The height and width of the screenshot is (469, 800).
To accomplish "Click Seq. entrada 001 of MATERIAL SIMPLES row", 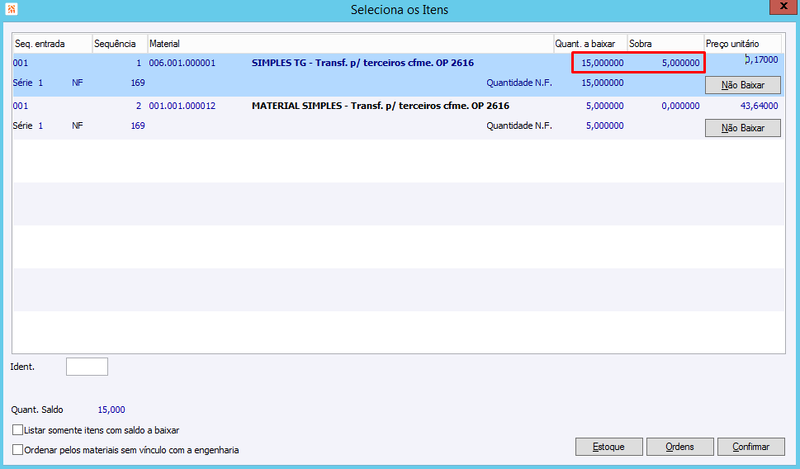I will (x=20, y=106).
